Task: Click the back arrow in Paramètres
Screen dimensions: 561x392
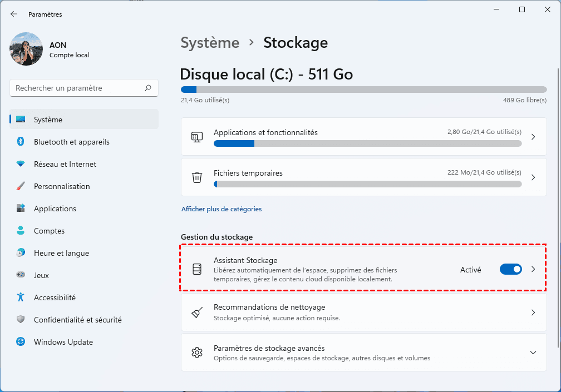Action: (x=14, y=14)
